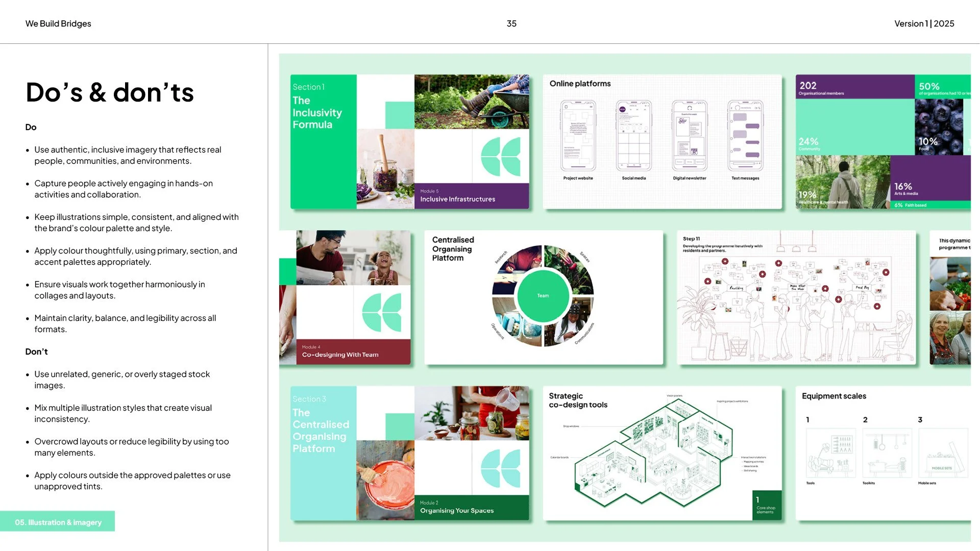Open the Strategic co-design tools isometric slide
The height and width of the screenshot is (551, 980).
click(661, 453)
